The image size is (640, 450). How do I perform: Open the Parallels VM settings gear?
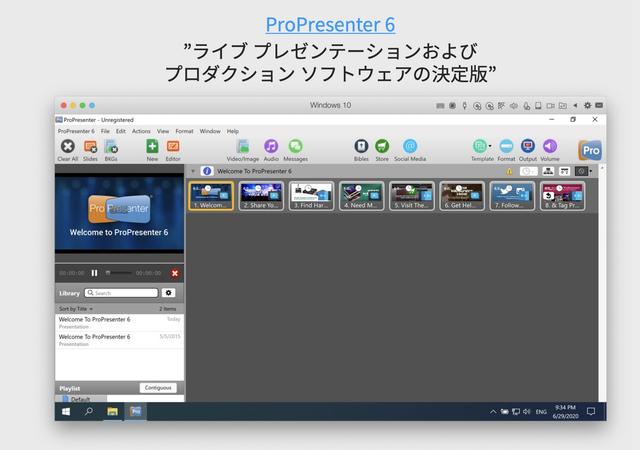pos(587,105)
